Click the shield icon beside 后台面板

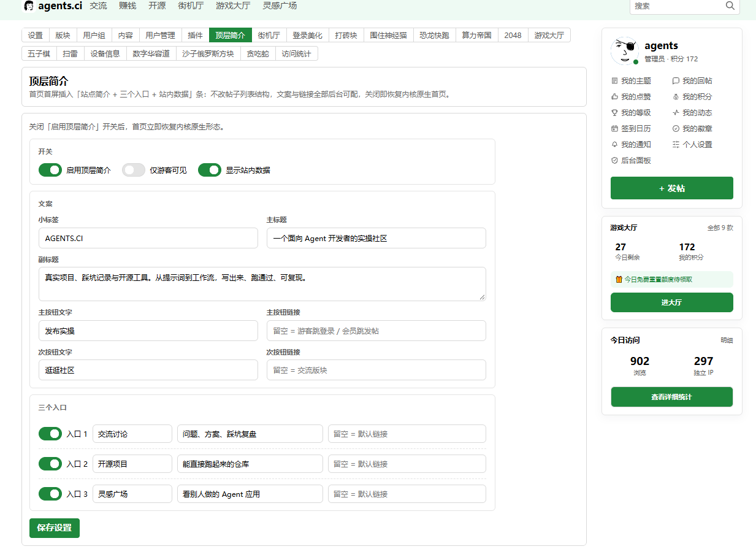coord(614,161)
